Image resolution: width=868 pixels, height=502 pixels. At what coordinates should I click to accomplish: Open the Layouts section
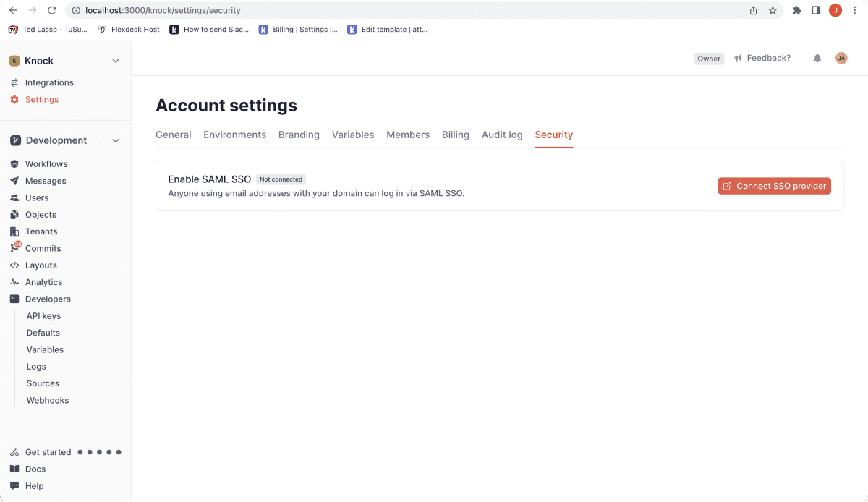pyautogui.click(x=40, y=265)
